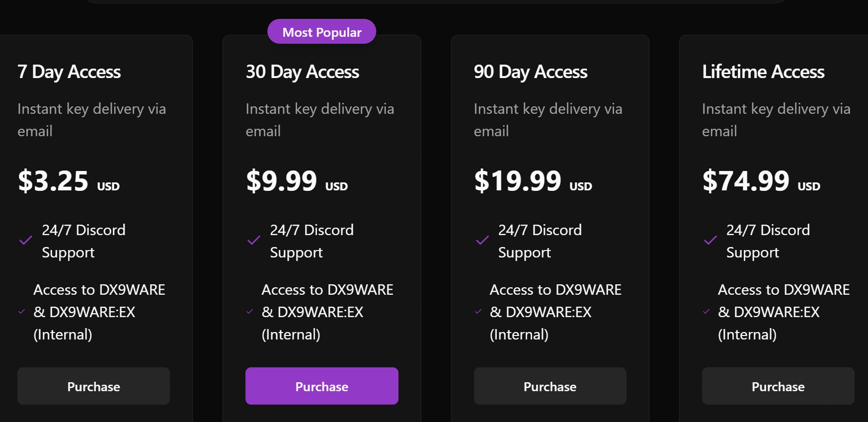Click the $3.25 price
868x422 pixels.
(x=53, y=181)
